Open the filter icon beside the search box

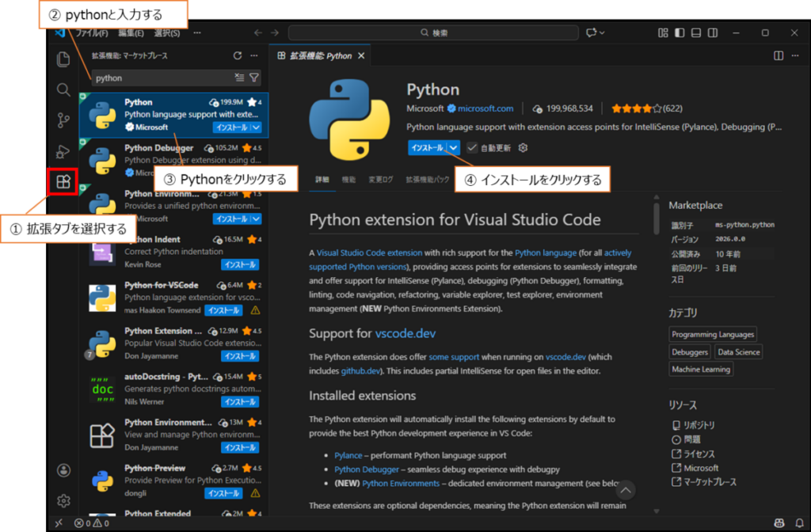pos(253,78)
